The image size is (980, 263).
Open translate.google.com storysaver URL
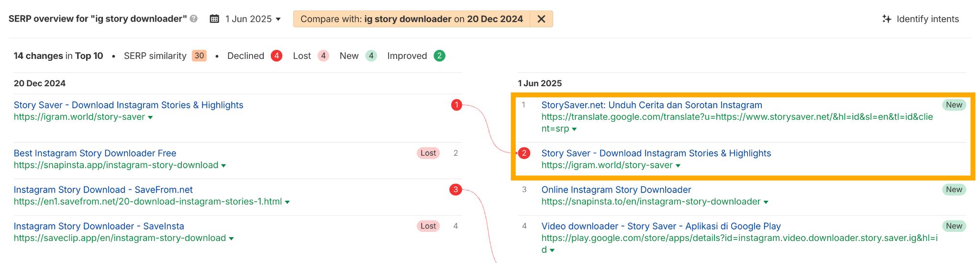coord(737,123)
